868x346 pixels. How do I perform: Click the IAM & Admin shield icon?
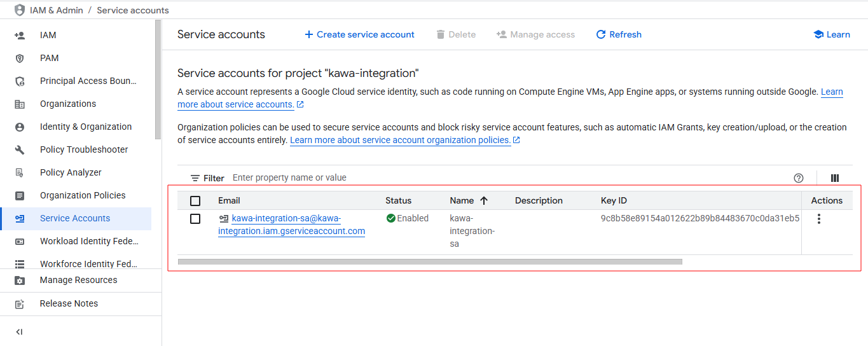(19, 10)
